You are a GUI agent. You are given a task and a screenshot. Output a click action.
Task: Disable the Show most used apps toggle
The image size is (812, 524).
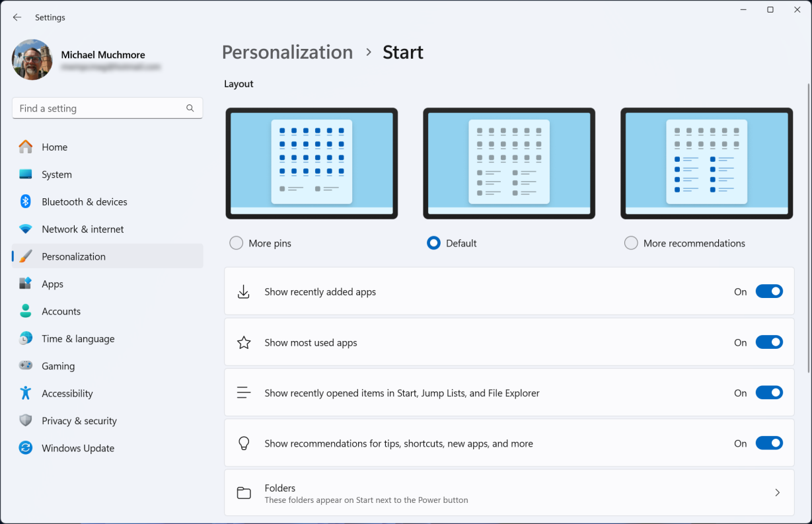(768, 342)
